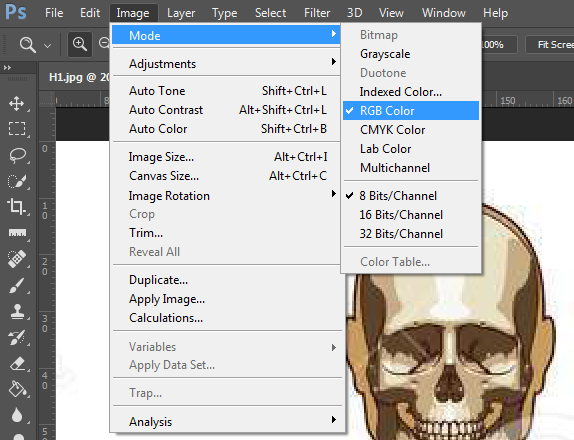Screen dimensions: 574x440
Task: Convert image to Grayscale mode
Action: click(x=411, y=54)
